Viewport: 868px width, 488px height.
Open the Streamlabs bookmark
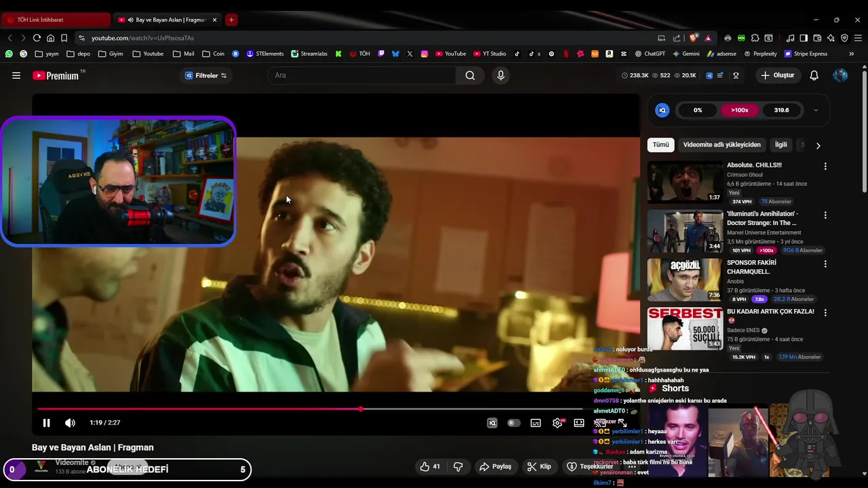point(309,54)
